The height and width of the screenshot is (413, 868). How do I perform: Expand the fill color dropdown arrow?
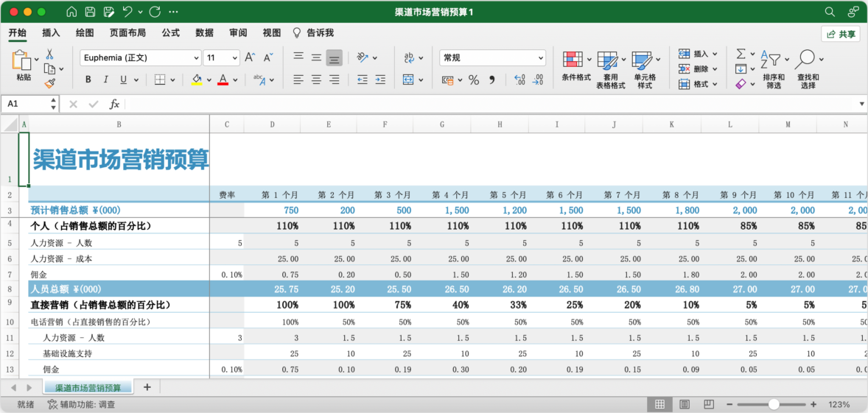click(x=209, y=80)
